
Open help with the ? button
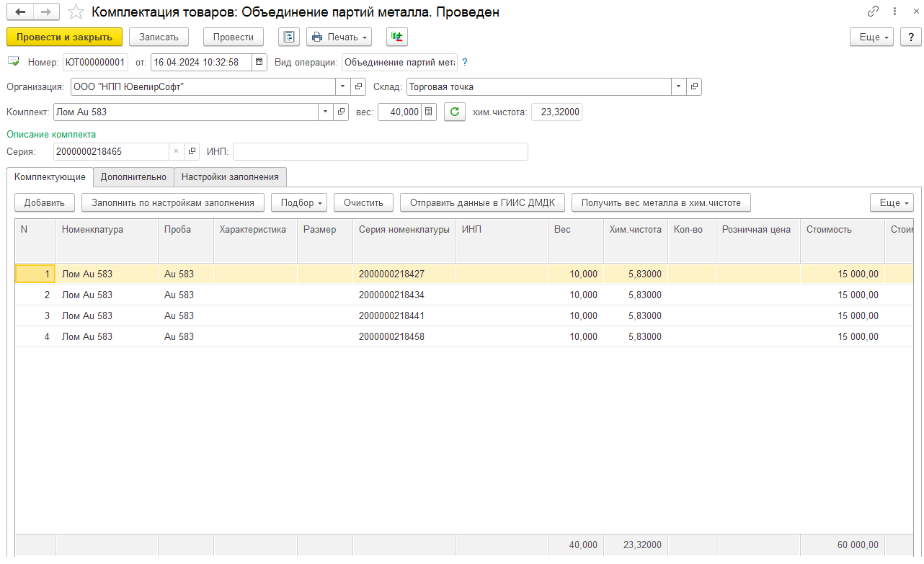point(910,37)
